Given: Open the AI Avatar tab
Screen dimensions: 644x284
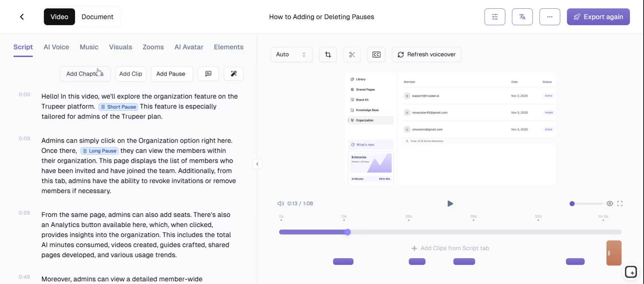Looking at the screenshot, I should [189, 47].
